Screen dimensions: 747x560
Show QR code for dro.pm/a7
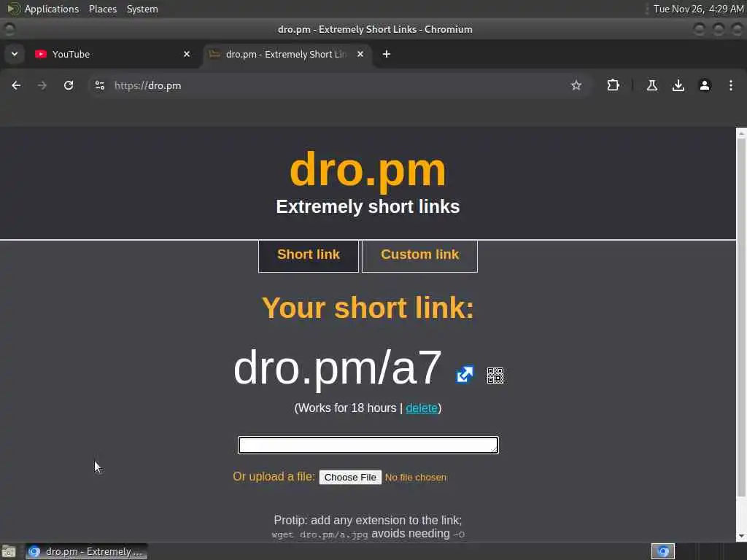point(495,376)
